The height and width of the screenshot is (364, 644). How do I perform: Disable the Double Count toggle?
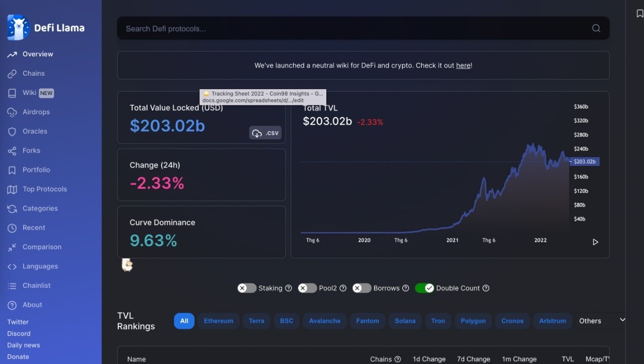pos(425,288)
